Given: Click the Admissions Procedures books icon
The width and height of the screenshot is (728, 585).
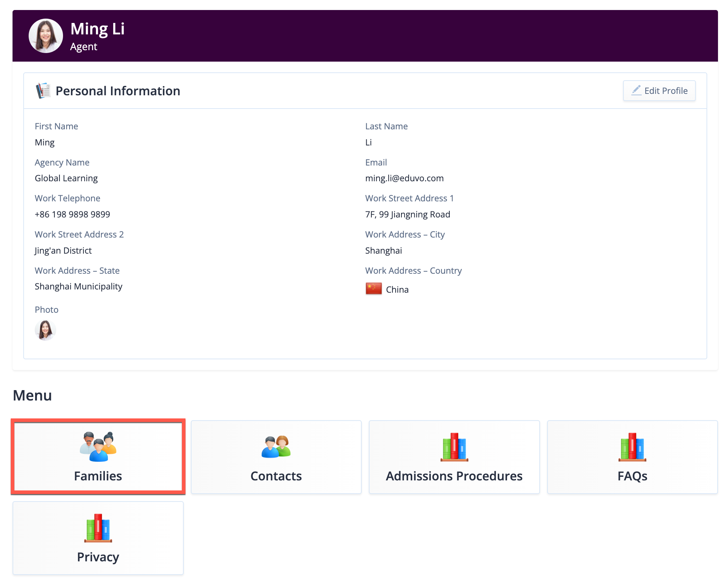Looking at the screenshot, I should [454, 447].
